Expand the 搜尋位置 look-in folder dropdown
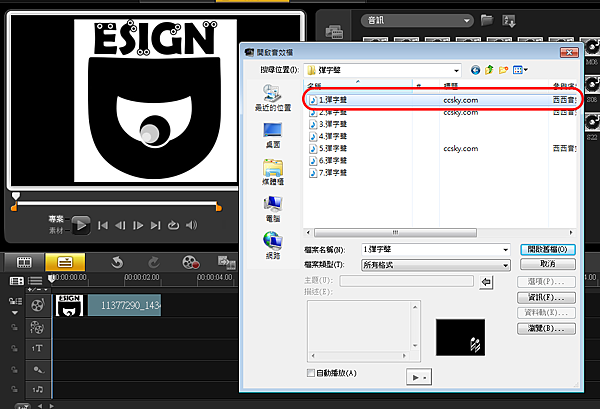This screenshot has height=409, width=600. (x=456, y=70)
